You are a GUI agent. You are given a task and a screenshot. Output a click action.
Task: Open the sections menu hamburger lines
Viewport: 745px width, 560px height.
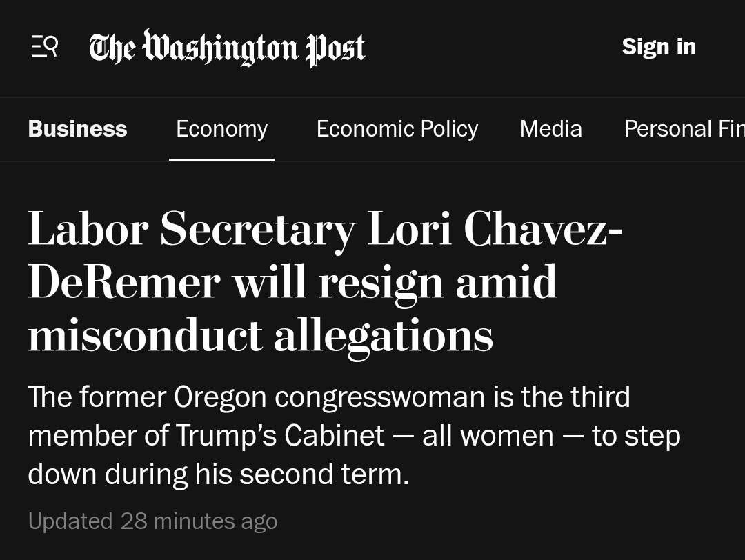pos(37,47)
